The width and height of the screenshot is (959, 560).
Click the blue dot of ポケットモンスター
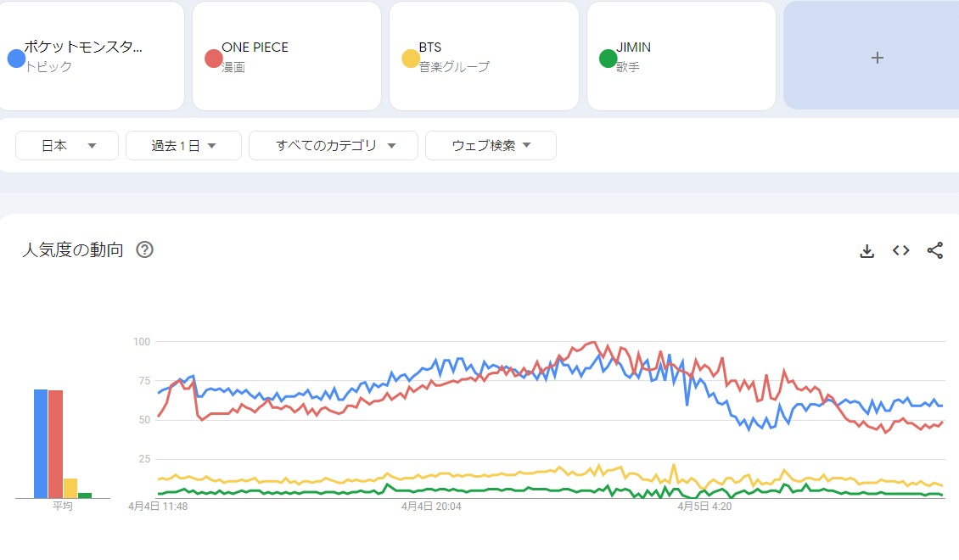tap(15, 59)
